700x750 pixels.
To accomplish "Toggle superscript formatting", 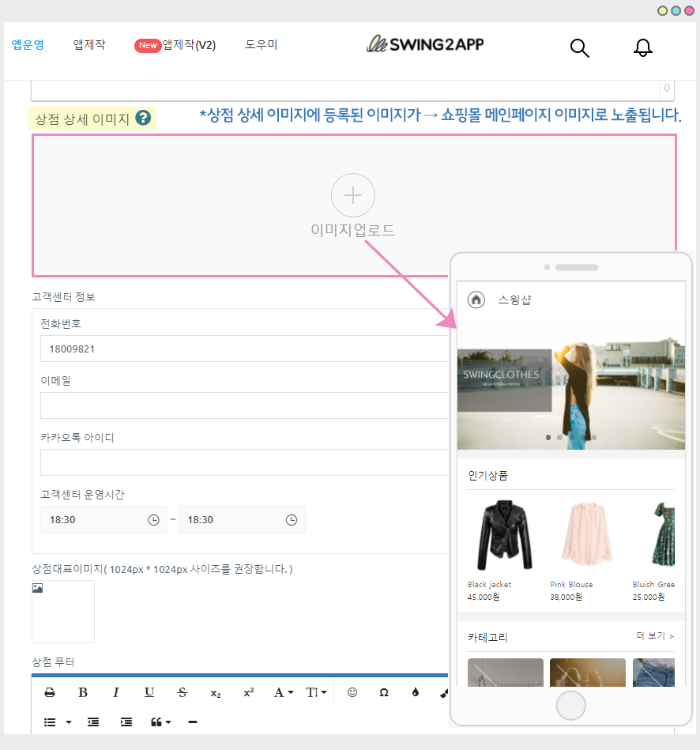I will click(x=249, y=692).
